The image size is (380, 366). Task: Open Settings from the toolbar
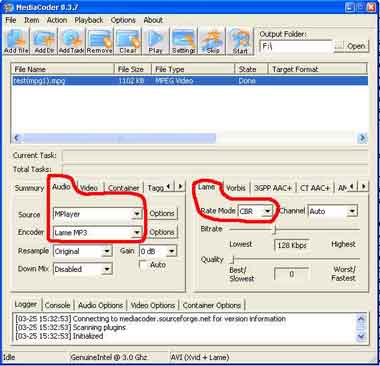(183, 41)
